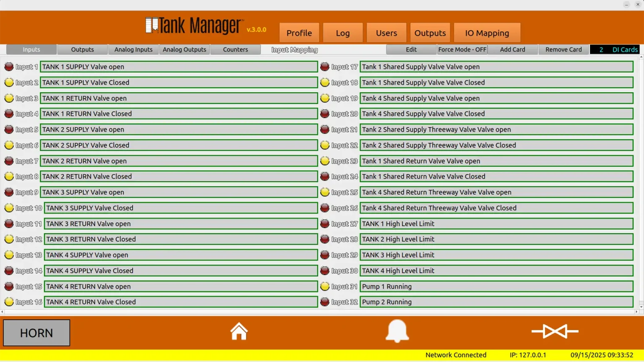Switch to the Outputs sub-tab
Viewport: 644px width, 362px height.
[83, 49]
